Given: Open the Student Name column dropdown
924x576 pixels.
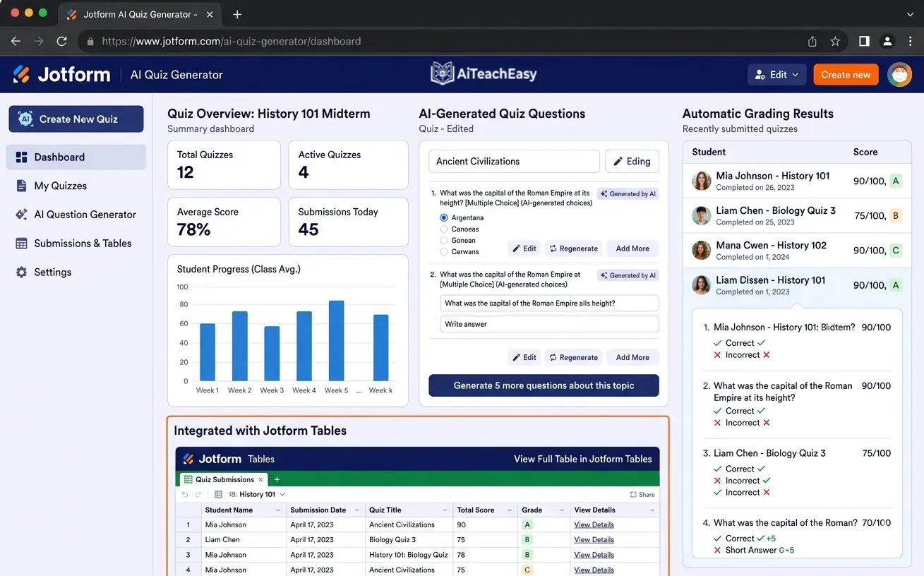Looking at the screenshot, I should 277,510.
